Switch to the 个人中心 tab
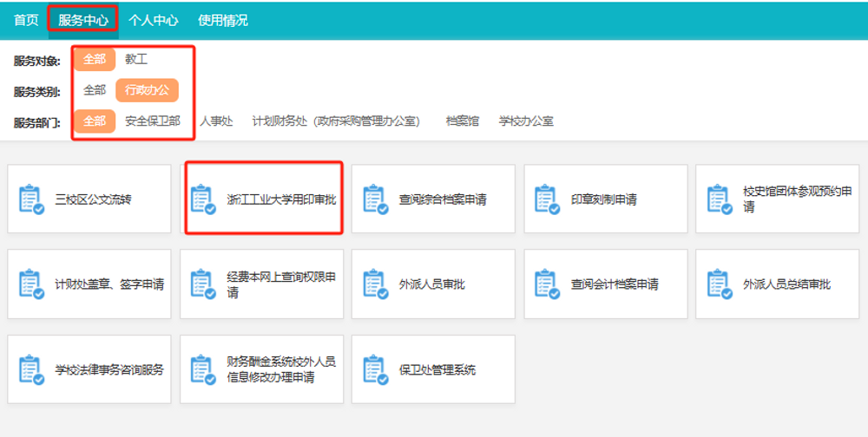Image resolution: width=868 pixels, height=437 pixels. coord(154,19)
